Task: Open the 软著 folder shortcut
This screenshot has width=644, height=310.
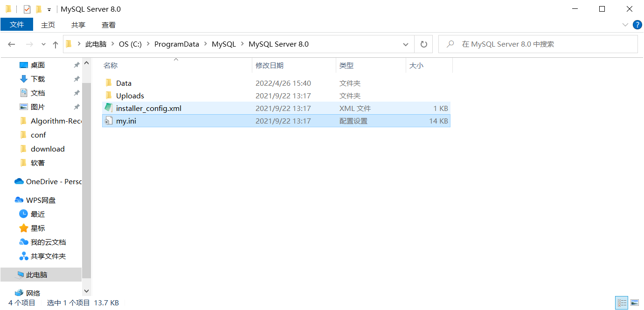Action: (x=38, y=163)
